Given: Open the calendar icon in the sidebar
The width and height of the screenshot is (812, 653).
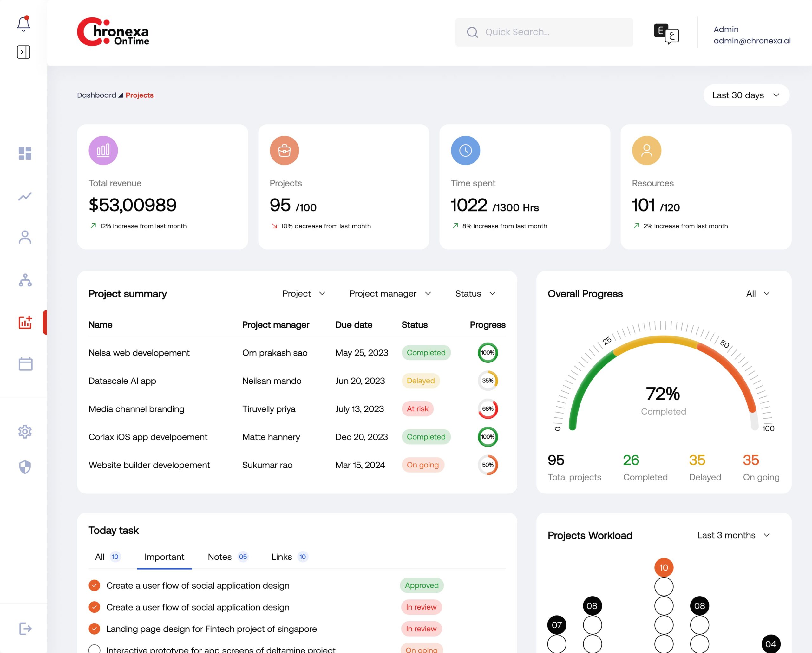Looking at the screenshot, I should 25,364.
